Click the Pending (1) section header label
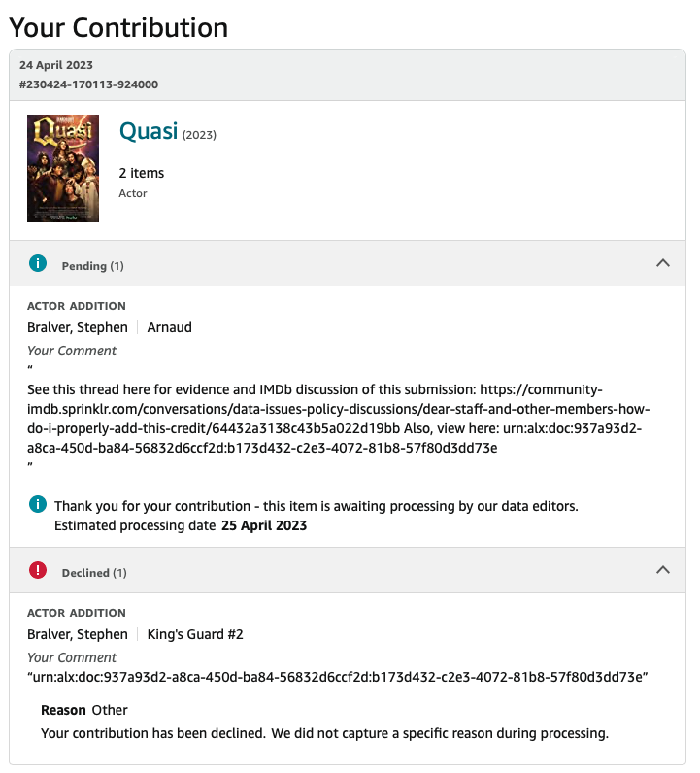The height and width of the screenshot is (773, 700). (92, 265)
